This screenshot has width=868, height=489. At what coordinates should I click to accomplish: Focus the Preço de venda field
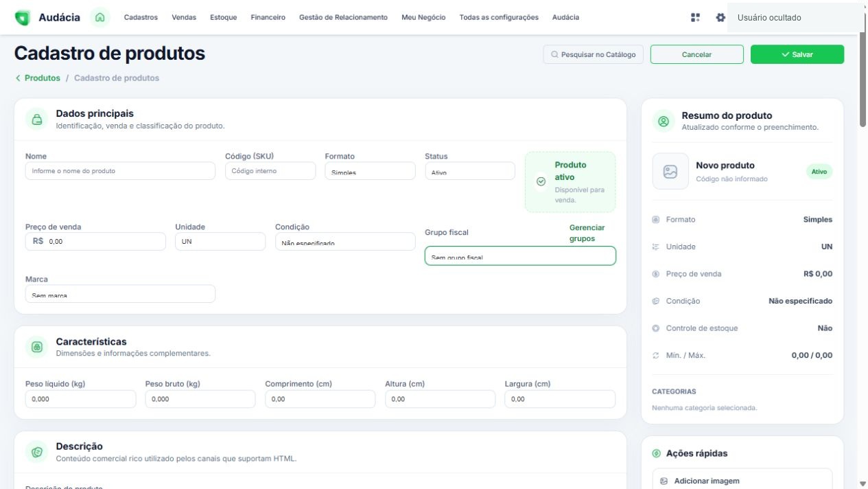pos(95,242)
